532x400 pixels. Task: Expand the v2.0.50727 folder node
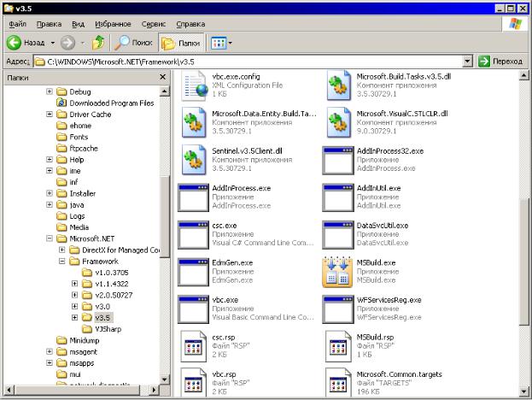pyautogui.click(x=74, y=295)
